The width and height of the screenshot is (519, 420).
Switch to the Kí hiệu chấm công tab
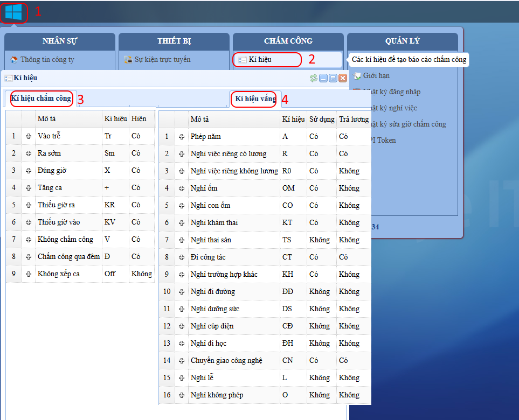pos(41,99)
